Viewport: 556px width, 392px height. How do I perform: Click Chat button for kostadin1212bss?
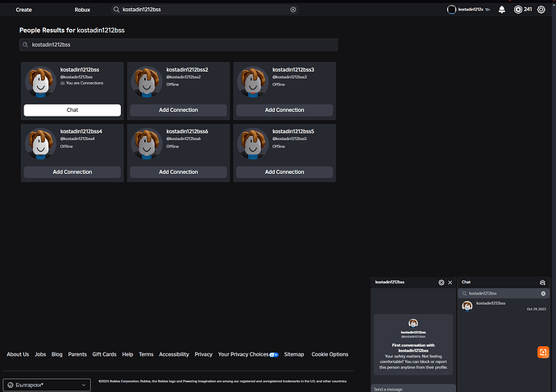(x=72, y=110)
